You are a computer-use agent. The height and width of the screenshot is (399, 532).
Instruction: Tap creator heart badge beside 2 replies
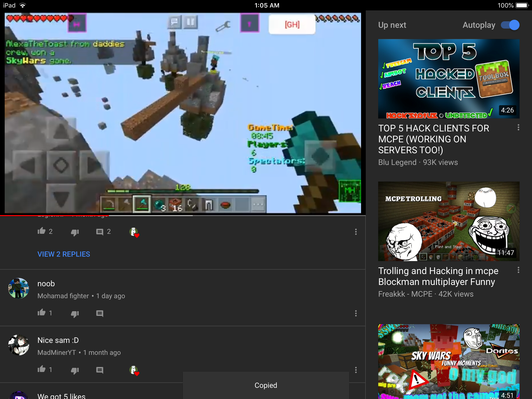tap(134, 232)
